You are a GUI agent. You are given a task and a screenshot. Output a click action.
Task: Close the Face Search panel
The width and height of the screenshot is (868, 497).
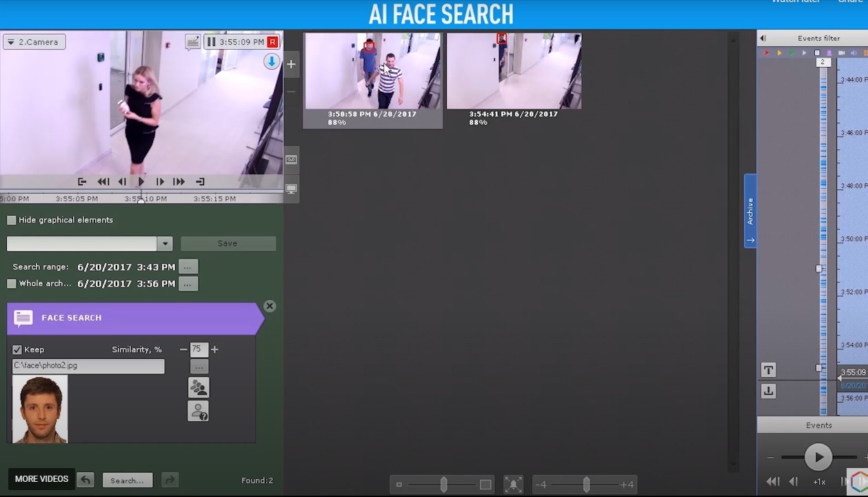(x=270, y=306)
